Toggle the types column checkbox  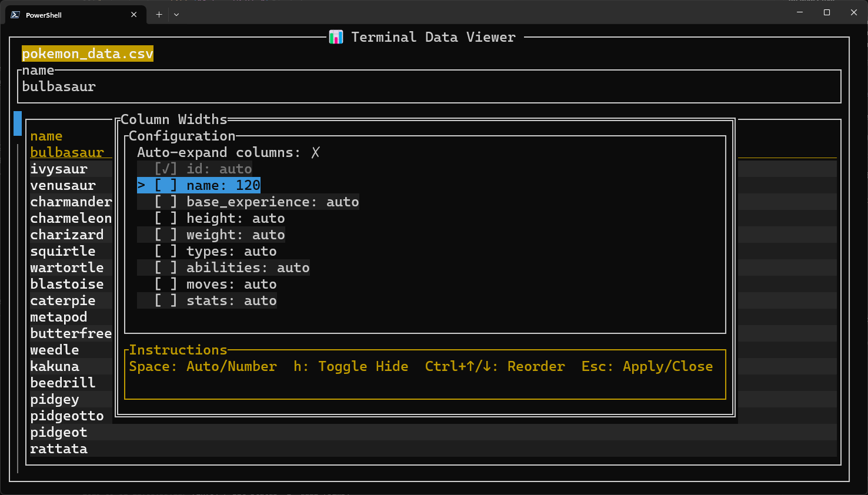[166, 252]
